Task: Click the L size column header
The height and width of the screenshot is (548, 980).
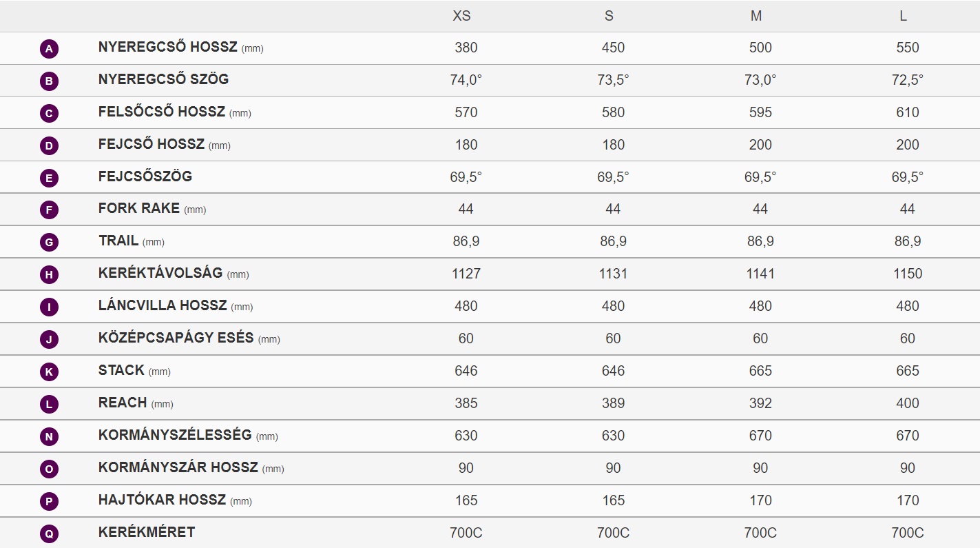Action: (x=903, y=16)
